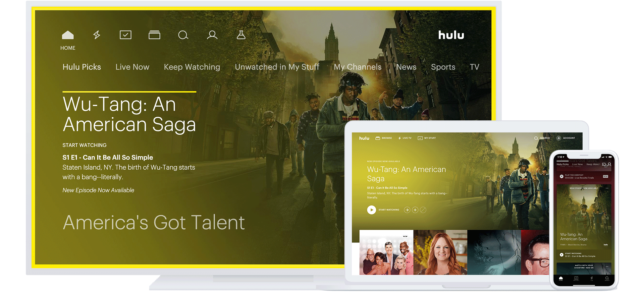Tap the profile icon on phone header
The height and width of the screenshot is (292, 644).
(609, 164)
